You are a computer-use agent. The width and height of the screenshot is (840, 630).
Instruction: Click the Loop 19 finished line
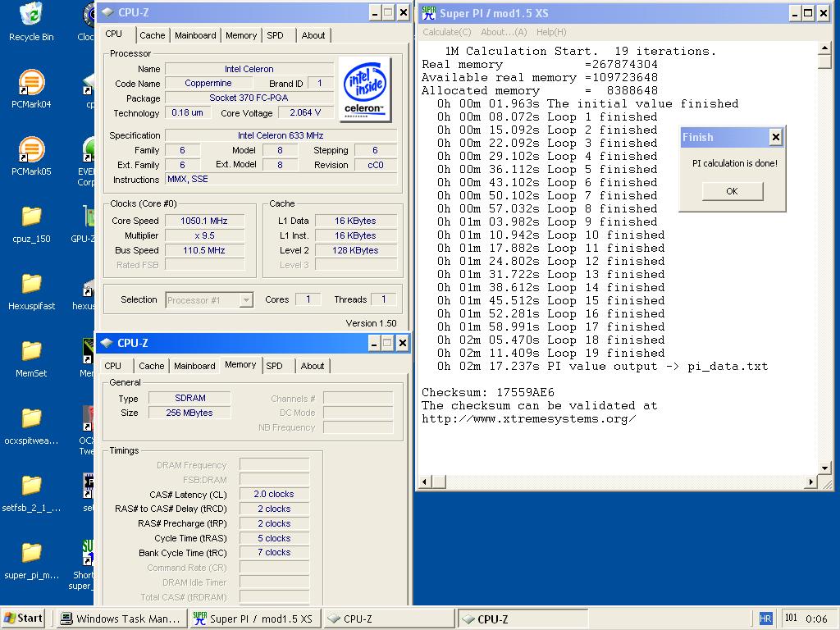[x=550, y=354]
